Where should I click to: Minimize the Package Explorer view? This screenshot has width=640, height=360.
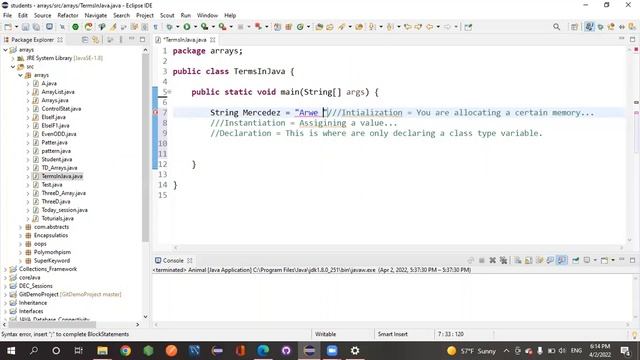click(x=131, y=39)
